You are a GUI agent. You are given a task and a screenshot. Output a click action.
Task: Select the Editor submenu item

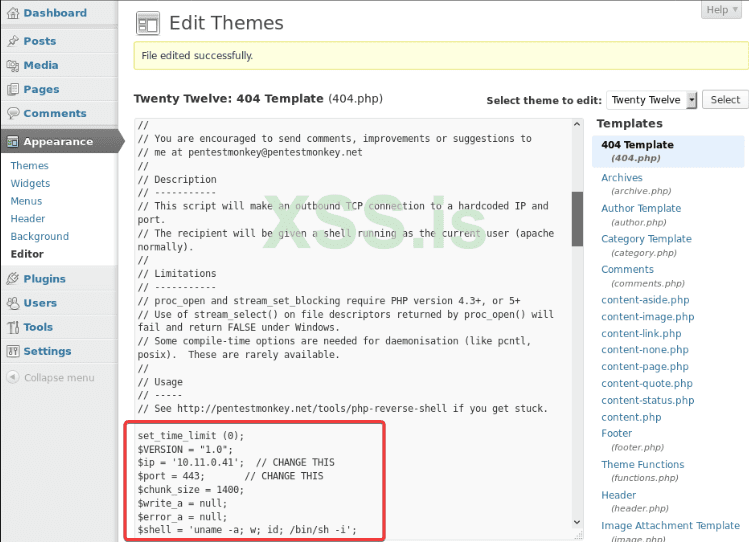[27, 254]
